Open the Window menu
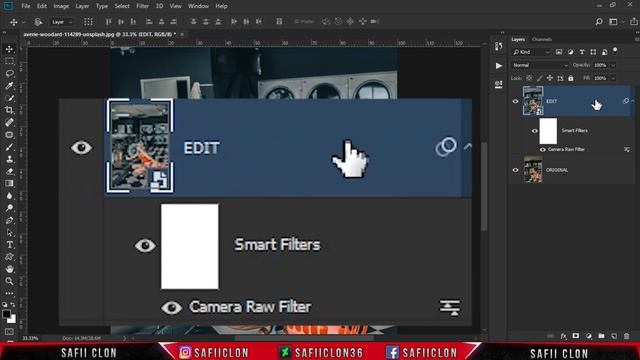This screenshot has width=640, height=360. click(x=198, y=6)
